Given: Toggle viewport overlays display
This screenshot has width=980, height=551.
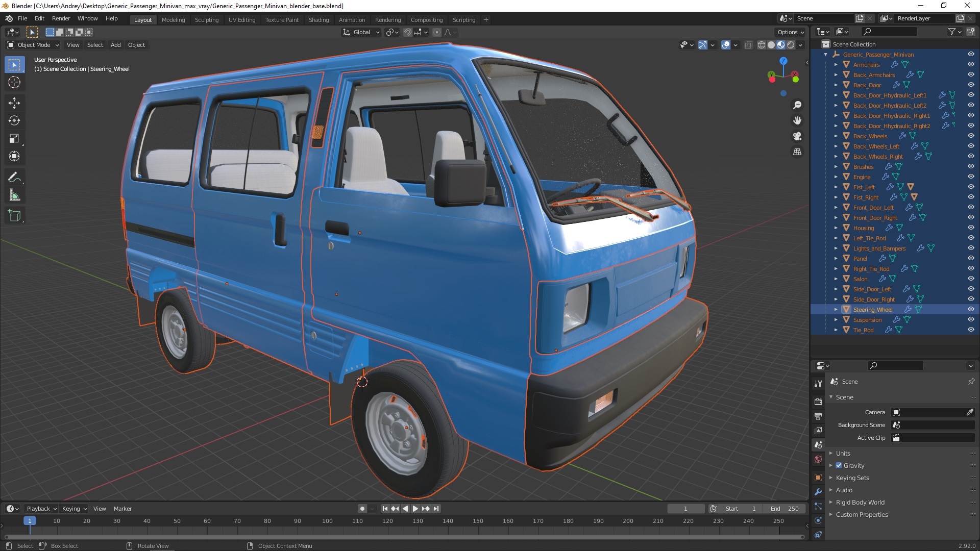Looking at the screenshot, I should point(726,45).
